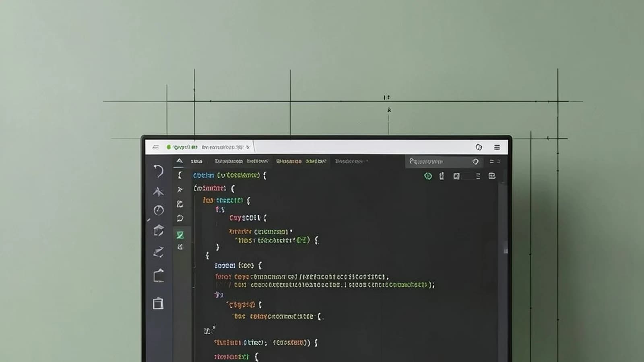Screen dimensions: 644x362
Task: Select the second editor tab in tab row
Action: [x=241, y=161]
